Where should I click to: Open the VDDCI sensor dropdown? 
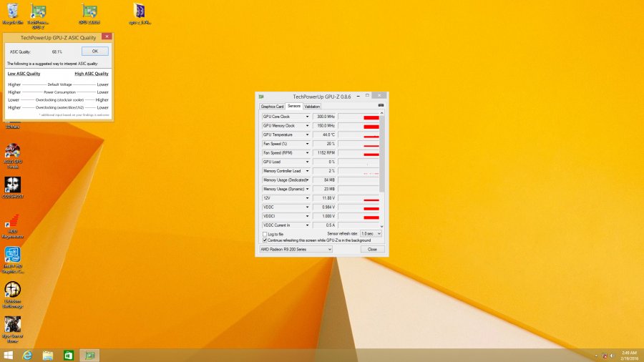pyautogui.click(x=307, y=216)
